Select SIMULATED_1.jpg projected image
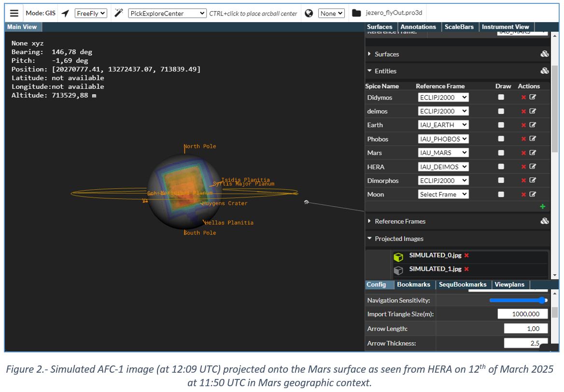 [435, 269]
